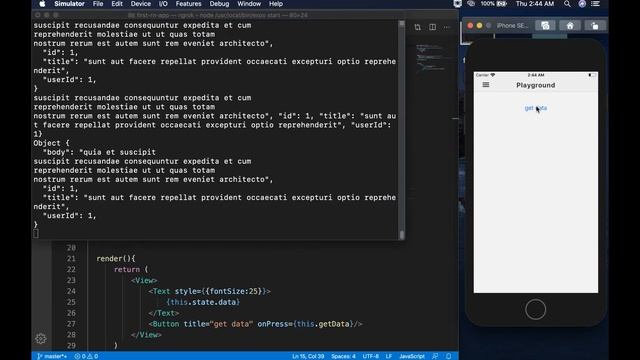This screenshot has height=360, width=640.
Task: Click the Thu 2:44 AM clock
Action: coord(535,4)
